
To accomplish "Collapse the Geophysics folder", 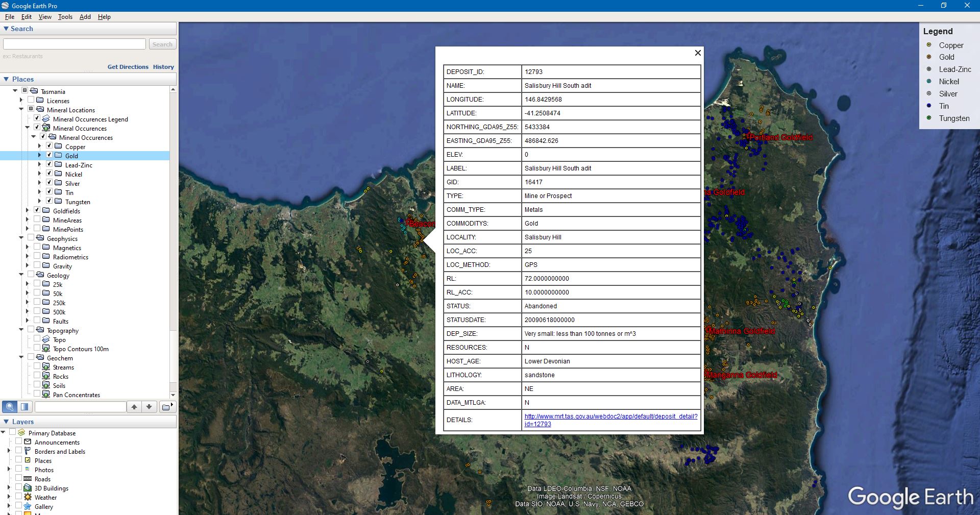I will tap(21, 238).
